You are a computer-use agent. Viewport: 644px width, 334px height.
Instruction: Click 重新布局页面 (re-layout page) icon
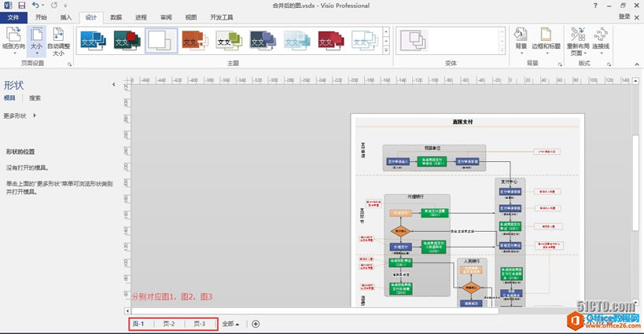577,35
